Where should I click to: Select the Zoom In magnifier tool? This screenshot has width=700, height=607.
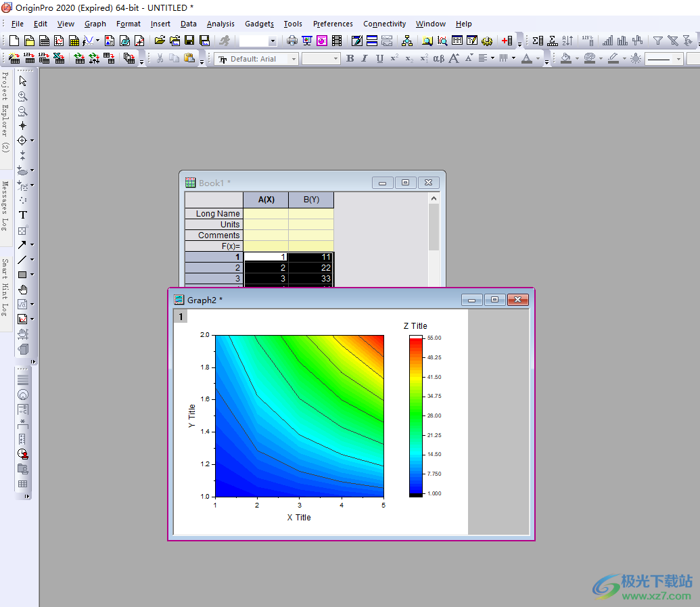(23, 96)
